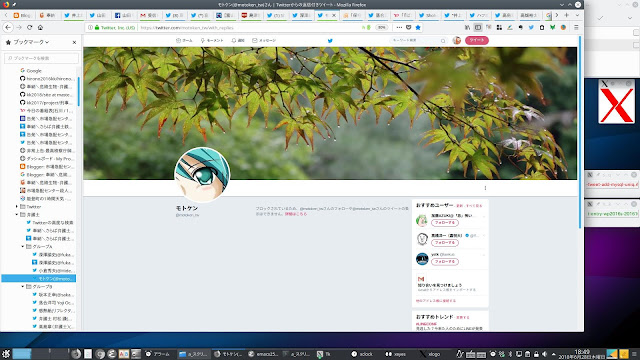The height and width of the screenshot is (360, 640).
Task: Toggle the sidebar icon in Firefox toolbar
Action: 478,27
